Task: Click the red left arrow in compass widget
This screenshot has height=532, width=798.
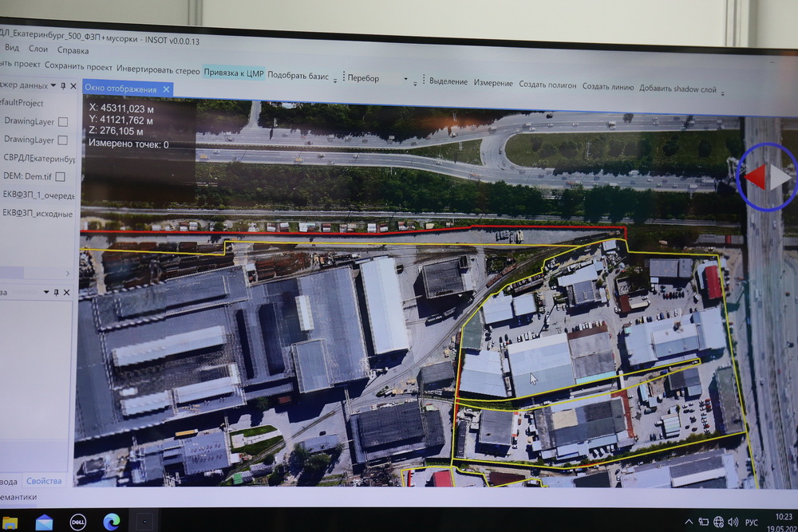Action: coord(755,176)
